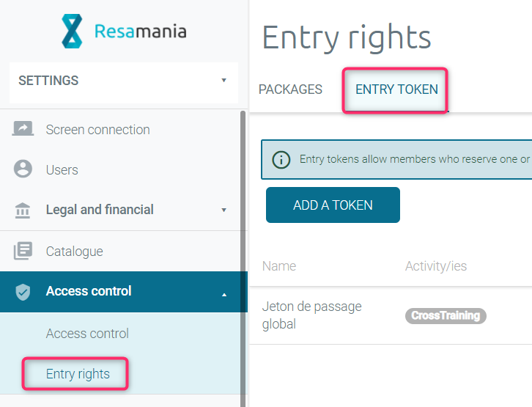The width and height of the screenshot is (532, 407).
Task: Open the Catalogue menu item
Action: (x=74, y=252)
